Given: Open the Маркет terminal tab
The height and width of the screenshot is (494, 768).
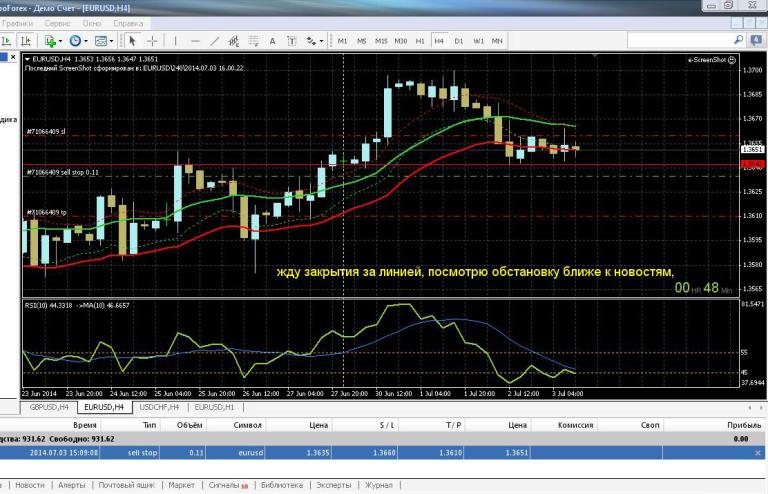Looking at the screenshot, I should 181,485.
